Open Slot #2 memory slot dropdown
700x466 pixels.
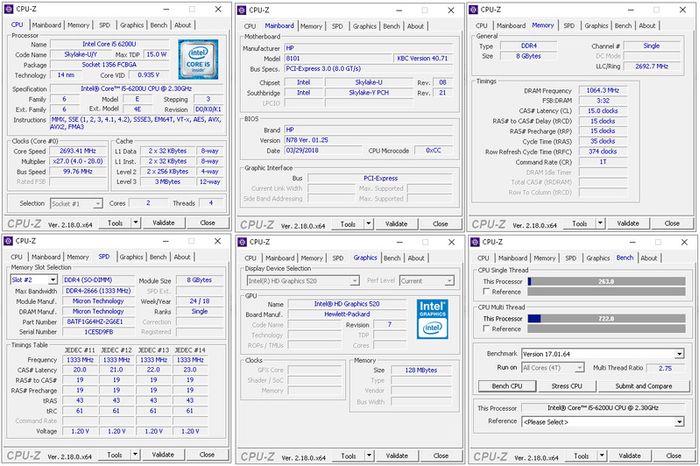coord(53,280)
